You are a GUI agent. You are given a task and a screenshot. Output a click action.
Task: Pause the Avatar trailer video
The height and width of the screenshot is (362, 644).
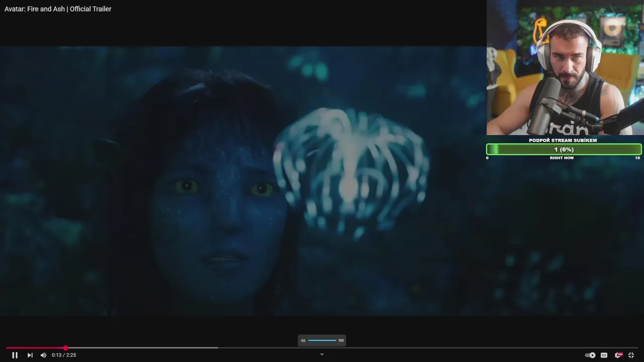coord(15,355)
